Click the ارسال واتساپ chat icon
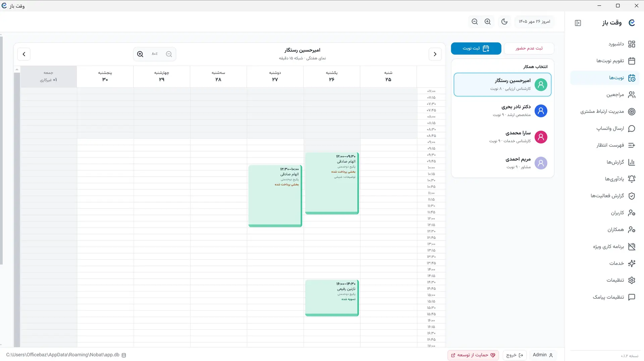The height and width of the screenshot is (361, 644). tap(632, 128)
